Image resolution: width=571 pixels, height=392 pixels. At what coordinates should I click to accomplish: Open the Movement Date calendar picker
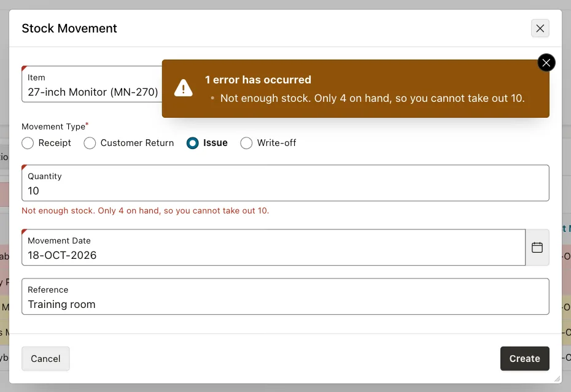[x=537, y=247]
